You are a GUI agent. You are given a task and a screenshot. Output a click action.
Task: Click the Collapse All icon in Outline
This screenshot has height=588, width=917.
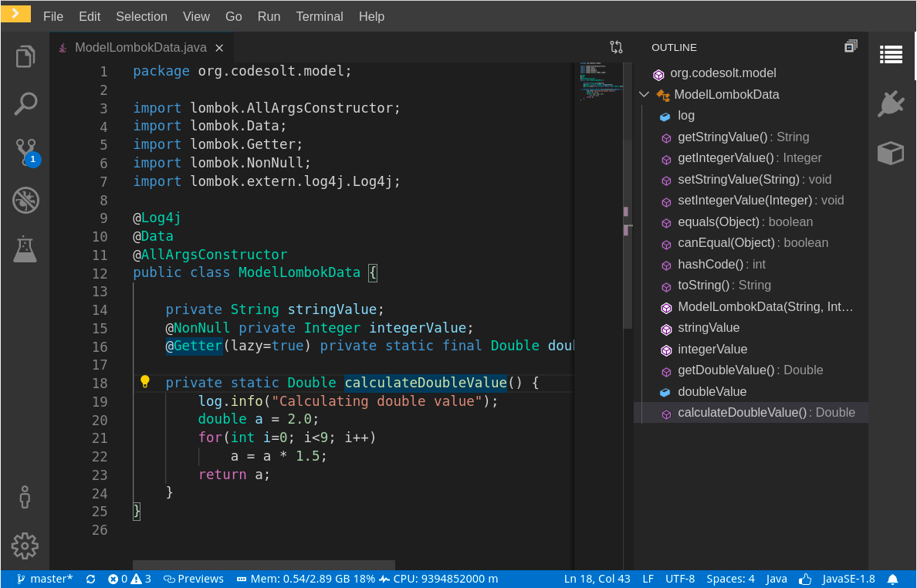851,47
